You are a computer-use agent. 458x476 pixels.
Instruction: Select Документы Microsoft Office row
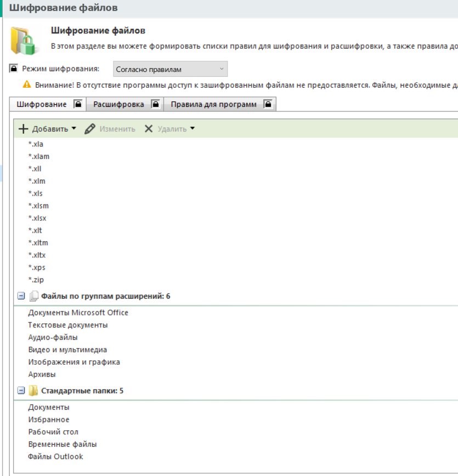(236, 313)
